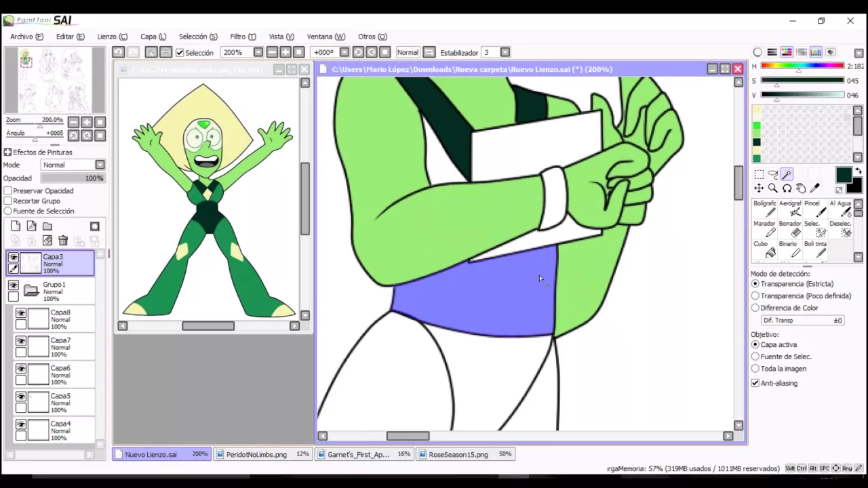Select the Magic Wand tool
This screenshot has height=488, width=868.
[787, 175]
